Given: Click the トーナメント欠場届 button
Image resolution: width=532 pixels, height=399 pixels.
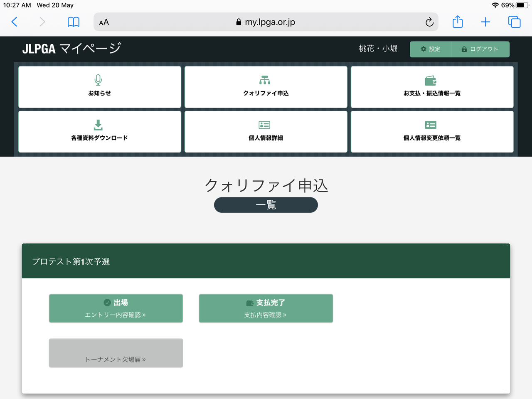Looking at the screenshot, I should click(x=116, y=353).
